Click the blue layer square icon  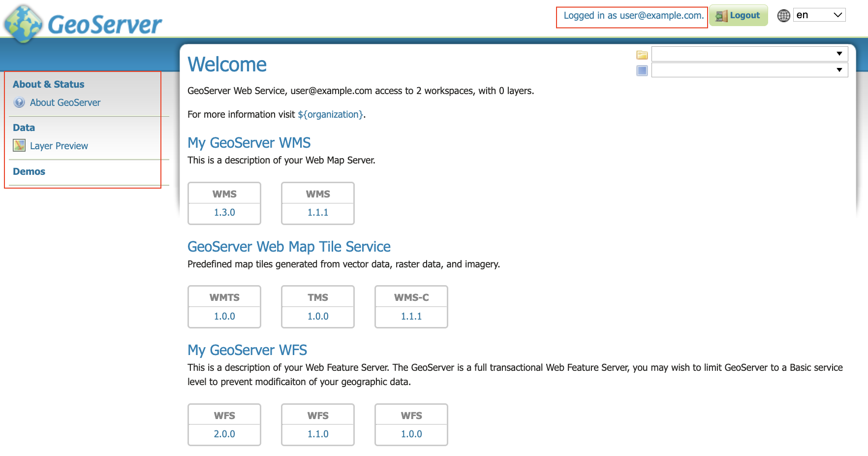pyautogui.click(x=642, y=71)
